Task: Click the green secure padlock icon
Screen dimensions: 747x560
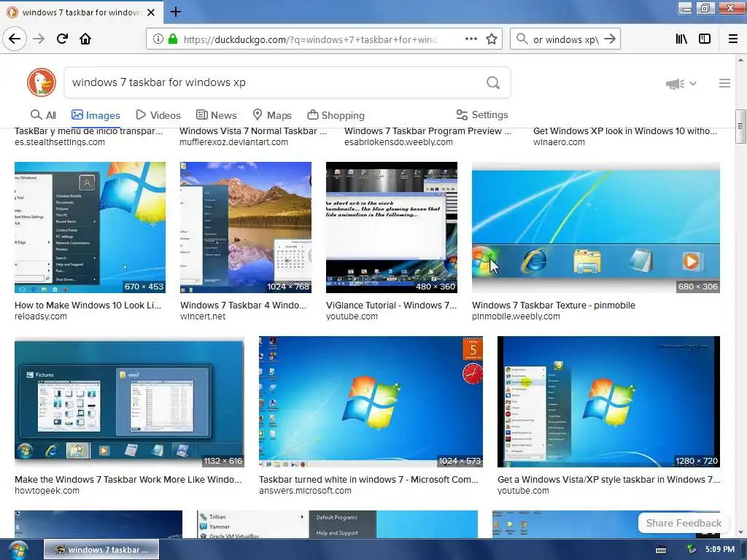Action: coord(173,39)
